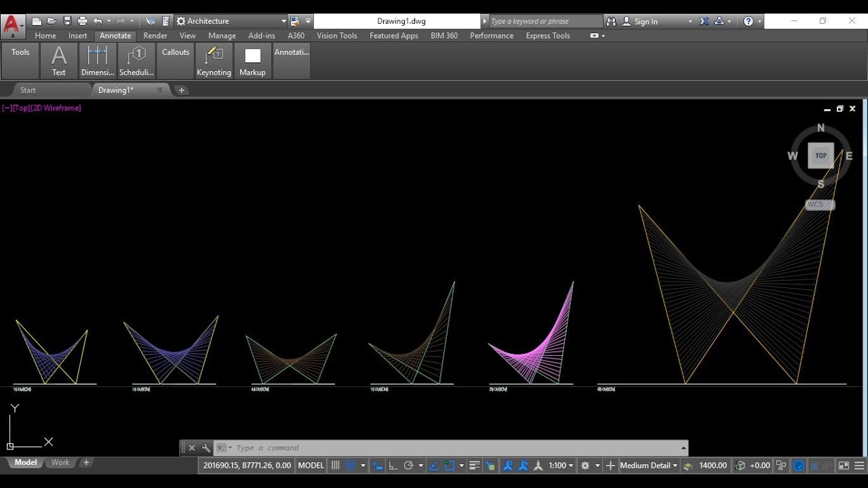Click the Redo arrow icon

pos(121,21)
